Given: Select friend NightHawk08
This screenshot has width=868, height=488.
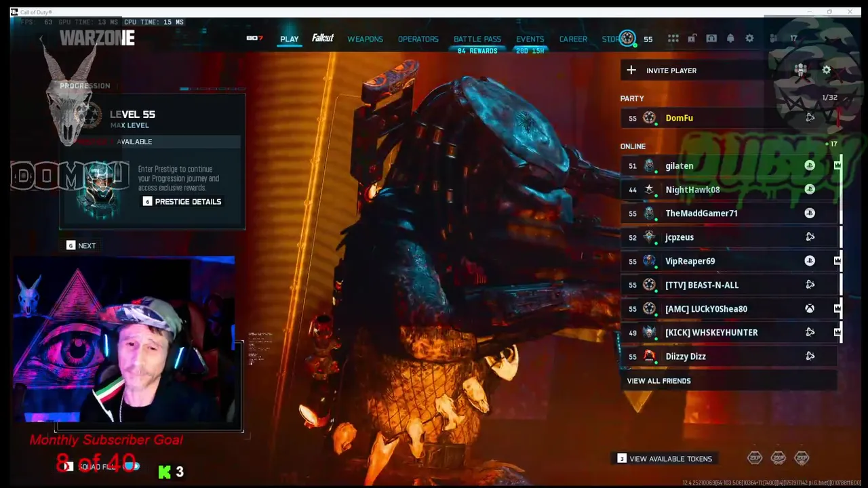Looking at the screenshot, I should [728, 190].
